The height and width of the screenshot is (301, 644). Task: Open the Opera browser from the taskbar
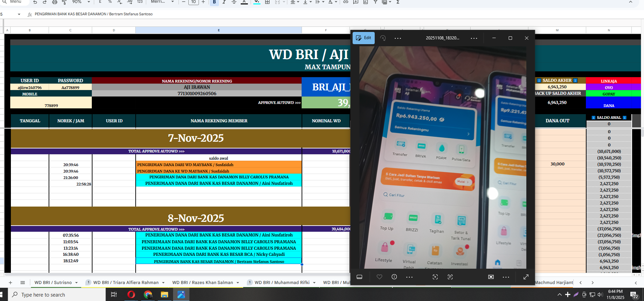131,295
